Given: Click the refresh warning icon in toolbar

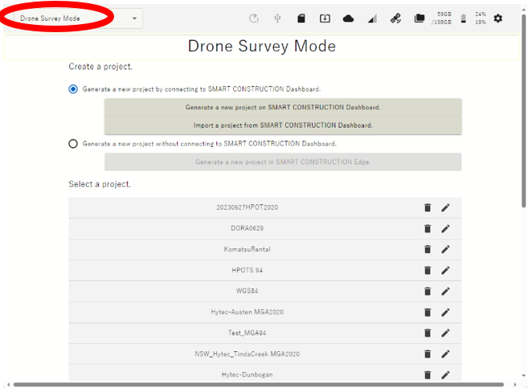Looking at the screenshot, I should 254,18.
